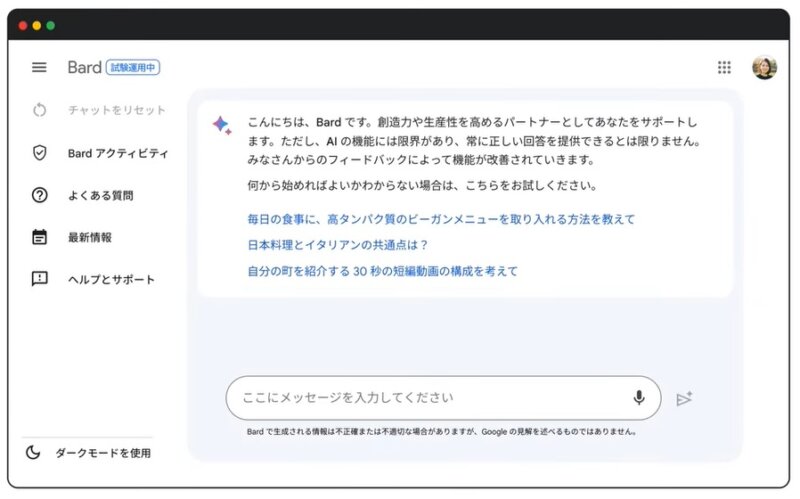Open Bard アクティビティ
800x499 pixels.
tap(118, 153)
